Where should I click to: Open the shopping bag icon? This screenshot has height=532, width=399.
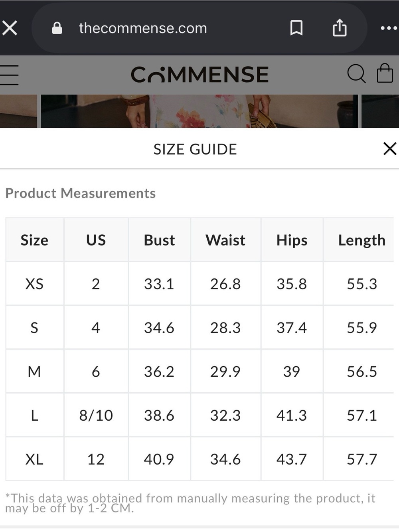click(385, 73)
